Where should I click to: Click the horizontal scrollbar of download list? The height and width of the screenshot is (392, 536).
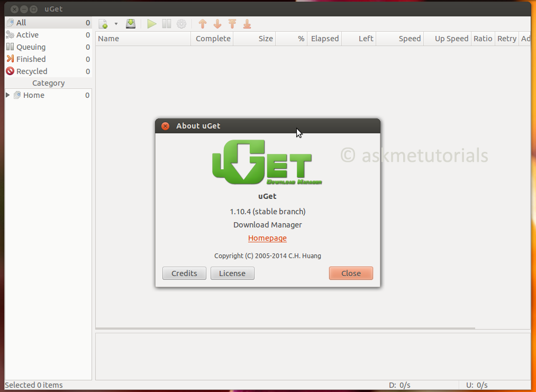click(x=285, y=328)
